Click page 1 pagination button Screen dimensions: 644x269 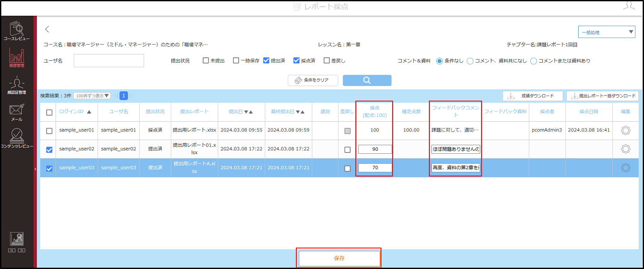coord(124,96)
